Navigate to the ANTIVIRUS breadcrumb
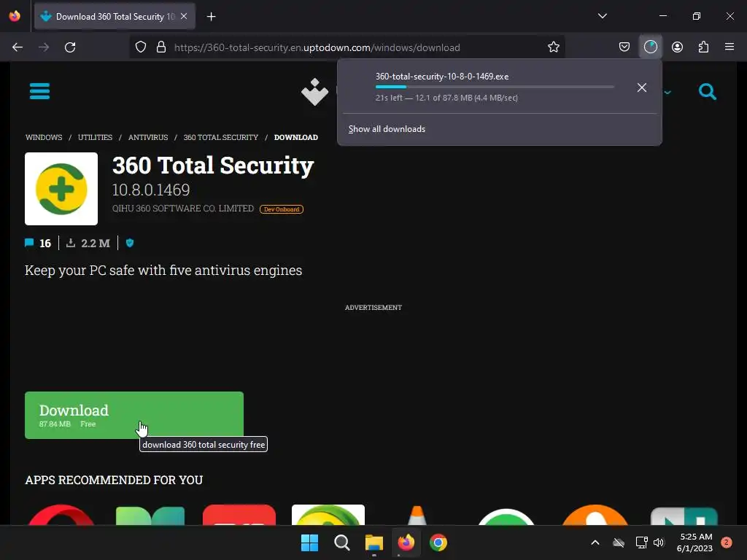Viewport: 747px width, 560px height. coord(148,137)
